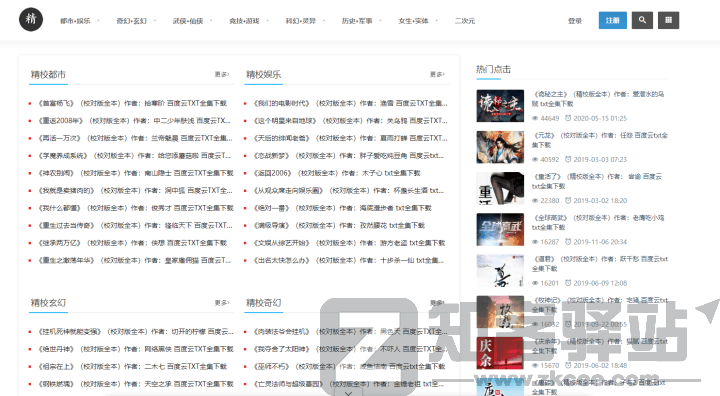Expand dropdown arrow beside 竞技•游戏
Image resolution: width=720 pixels, height=396 pixels.
coord(267,21)
